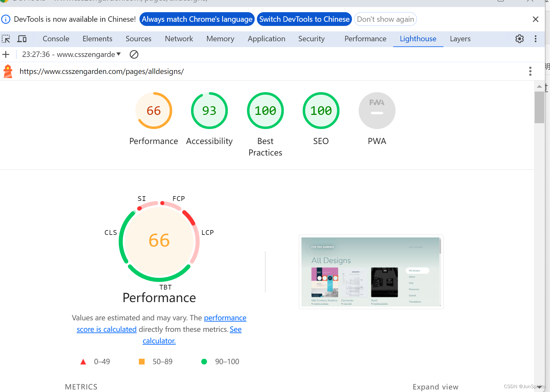The height and width of the screenshot is (392, 550).
Task: Select the Lighthouse tab
Action: (x=418, y=39)
